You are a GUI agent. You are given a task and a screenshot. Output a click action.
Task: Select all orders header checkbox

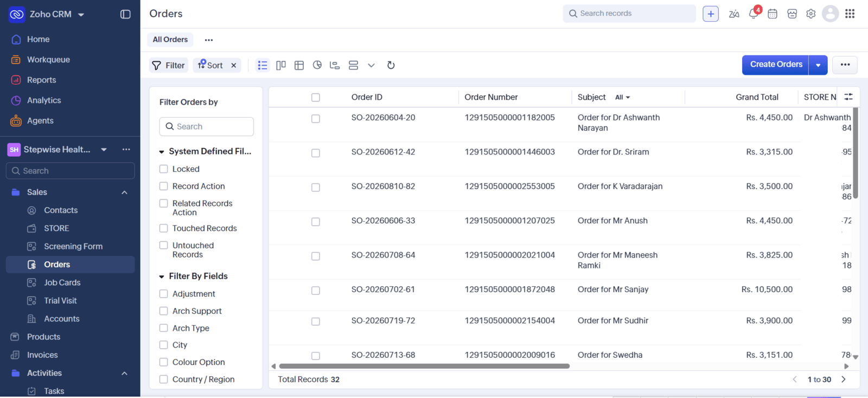point(316,98)
